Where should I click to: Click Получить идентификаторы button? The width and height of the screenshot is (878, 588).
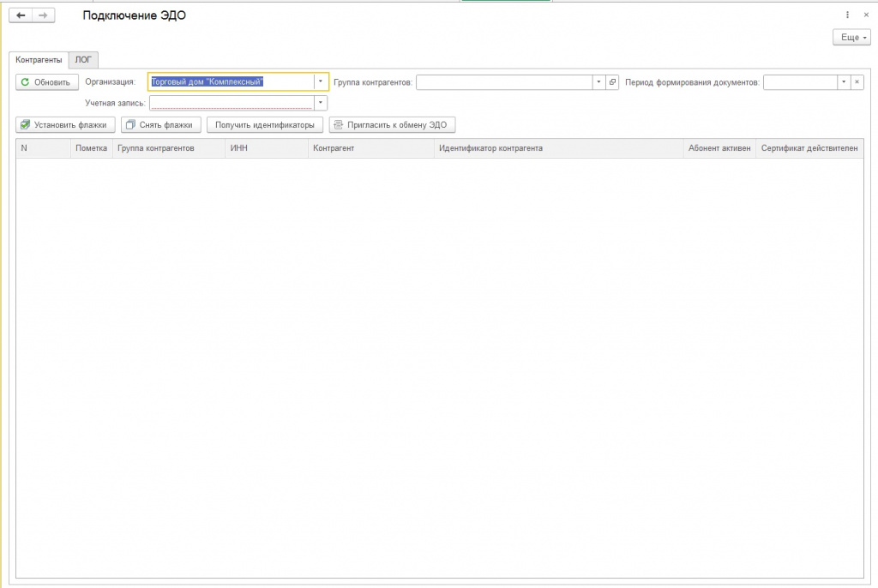(x=265, y=125)
